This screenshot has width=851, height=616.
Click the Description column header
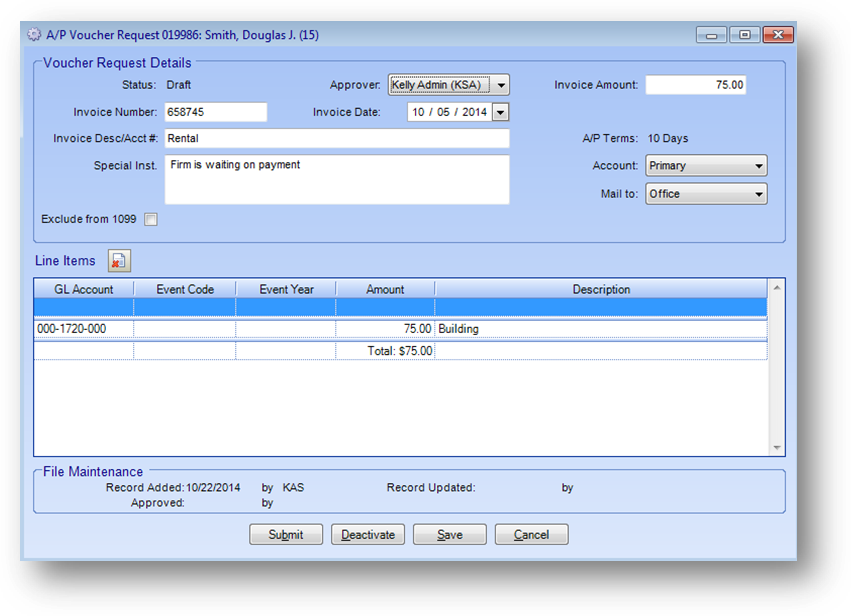click(x=601, y=289)
